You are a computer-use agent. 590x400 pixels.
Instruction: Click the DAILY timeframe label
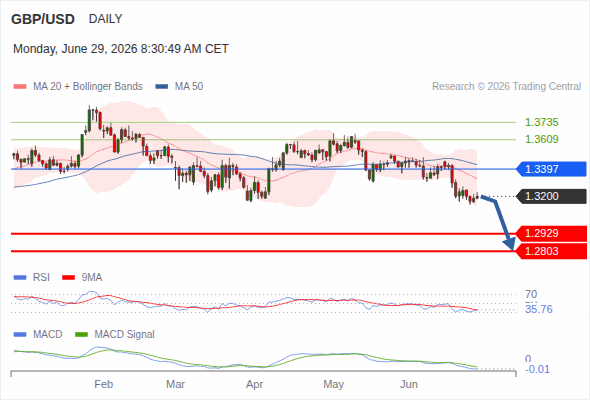click(x=105, y=19)
